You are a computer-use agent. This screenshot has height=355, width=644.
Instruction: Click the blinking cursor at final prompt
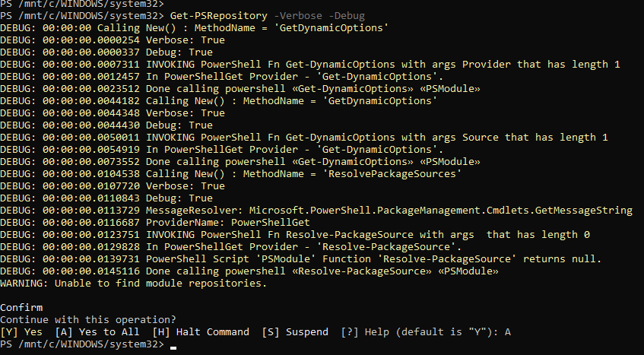pos(173,347)
